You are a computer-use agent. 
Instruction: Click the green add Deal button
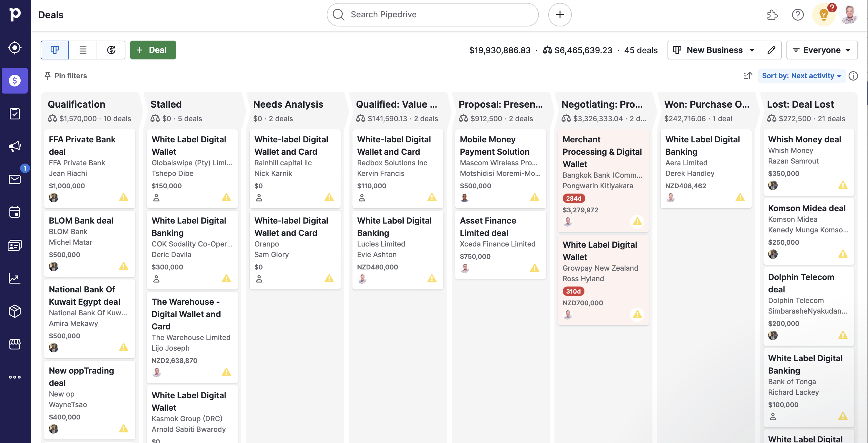[153, 50]
